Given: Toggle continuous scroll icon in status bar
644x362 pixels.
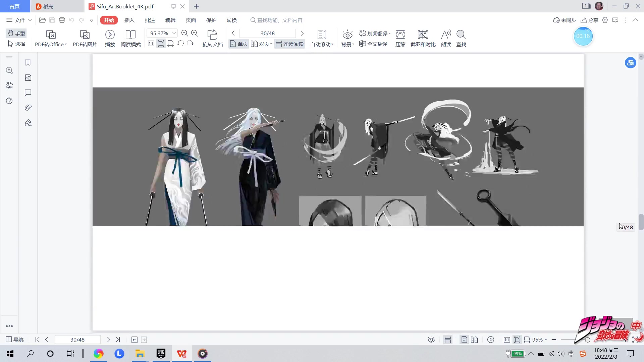Looking at the screenshot, I should (448, 340).
